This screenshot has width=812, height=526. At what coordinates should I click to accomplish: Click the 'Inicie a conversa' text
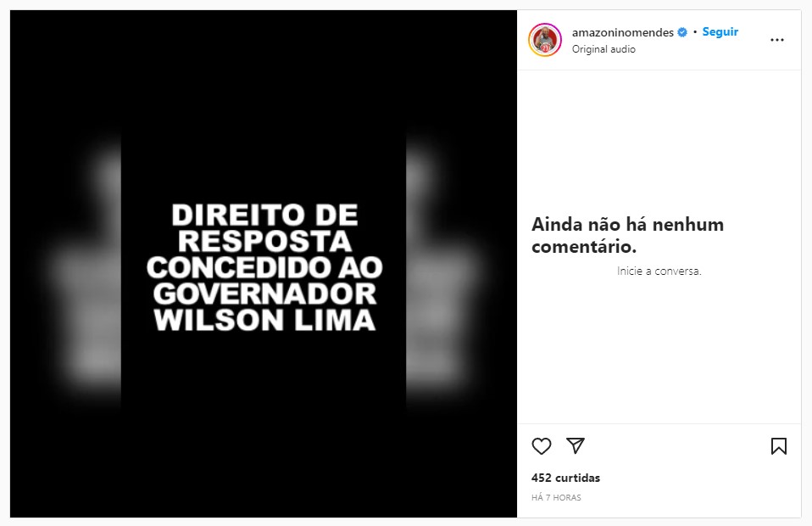(x=659, y=271)
